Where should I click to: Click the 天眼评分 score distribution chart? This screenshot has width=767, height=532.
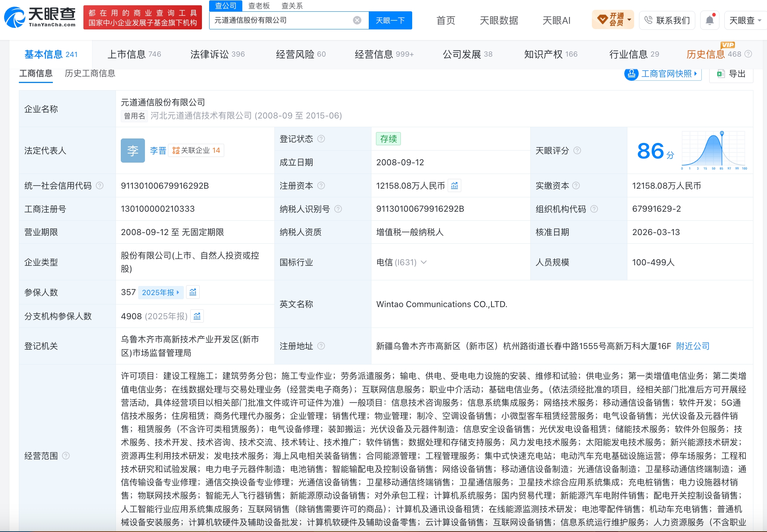(714, 151)
